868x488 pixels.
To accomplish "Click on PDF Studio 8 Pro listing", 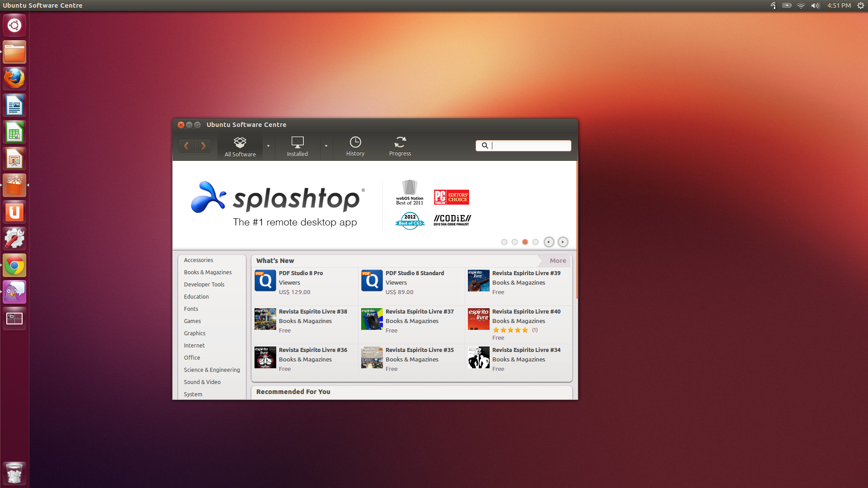I will [301, 282].
